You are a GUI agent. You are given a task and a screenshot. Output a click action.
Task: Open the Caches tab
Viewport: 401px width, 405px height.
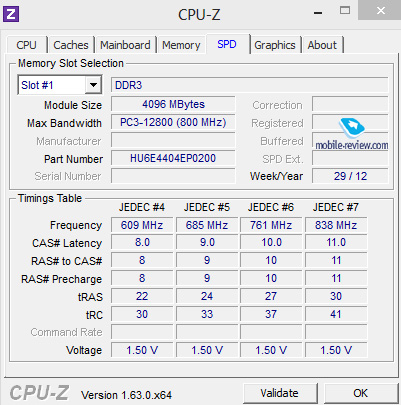coord(71,45)
